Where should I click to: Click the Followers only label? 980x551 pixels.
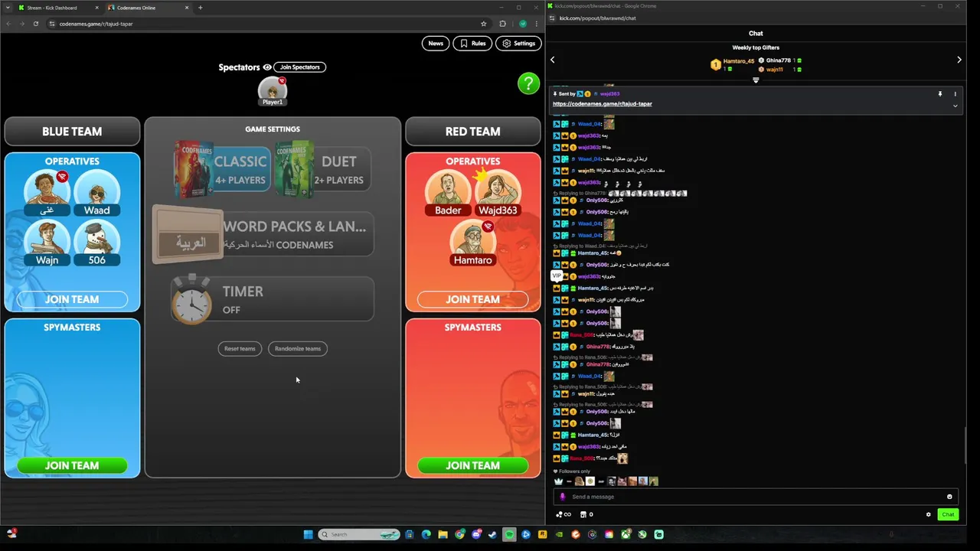(x=574, y=471)
